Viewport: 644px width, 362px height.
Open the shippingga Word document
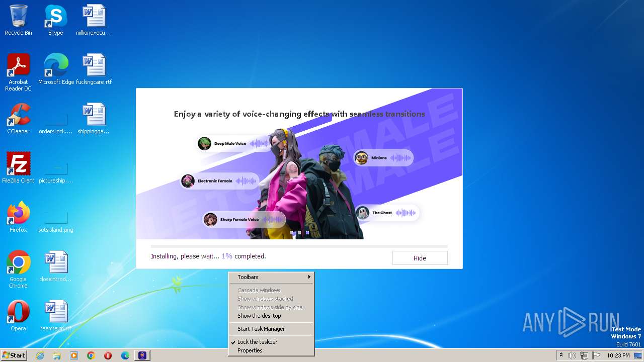[94, 119]
